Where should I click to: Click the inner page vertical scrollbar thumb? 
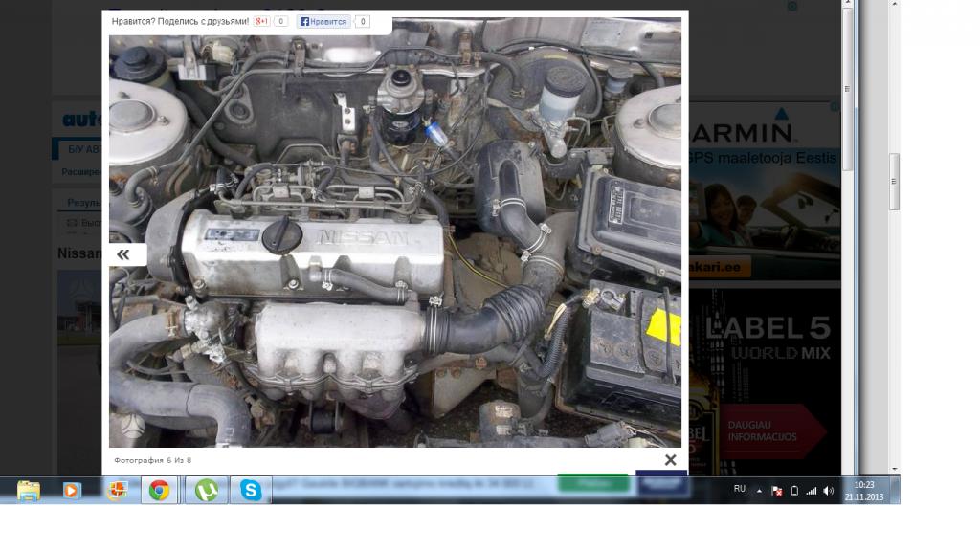pyautogui.click(x=848, y=88)
